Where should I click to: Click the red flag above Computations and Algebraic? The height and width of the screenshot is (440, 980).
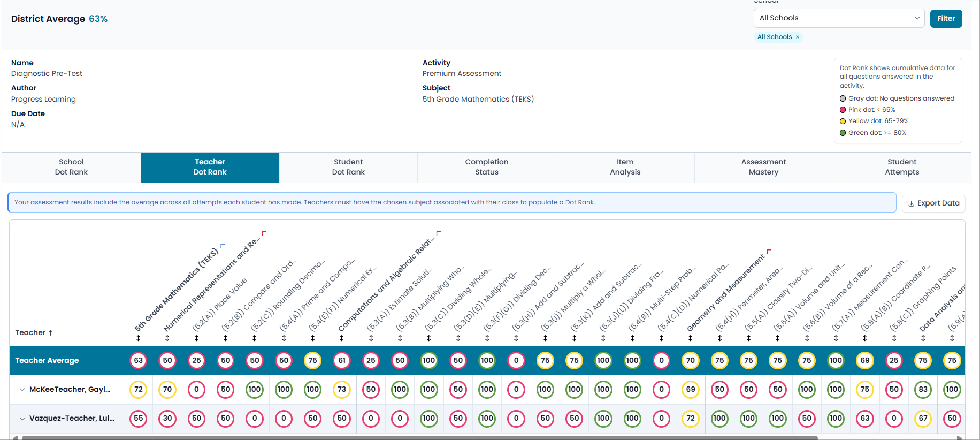pos(439,233)
